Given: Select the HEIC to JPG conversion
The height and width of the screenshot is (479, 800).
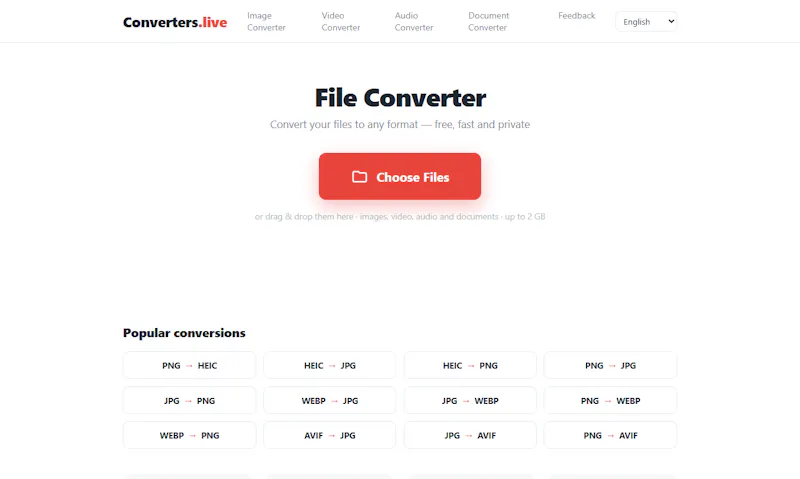Looking at the screenshot, I should pyautogui.click(x=330, y=365).
